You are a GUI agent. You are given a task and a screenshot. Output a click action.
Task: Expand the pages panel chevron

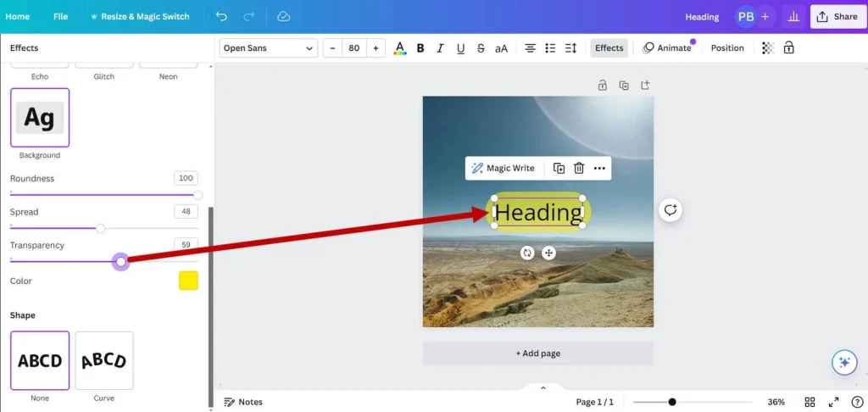[543, 388]
